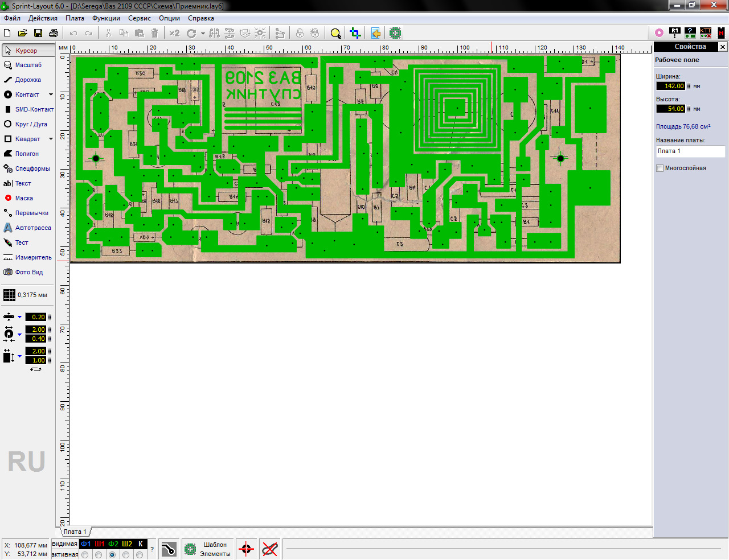Select the Контакт pad tool
The height and width of the screenshot is (560, 729).
click(x=24, y=94)
